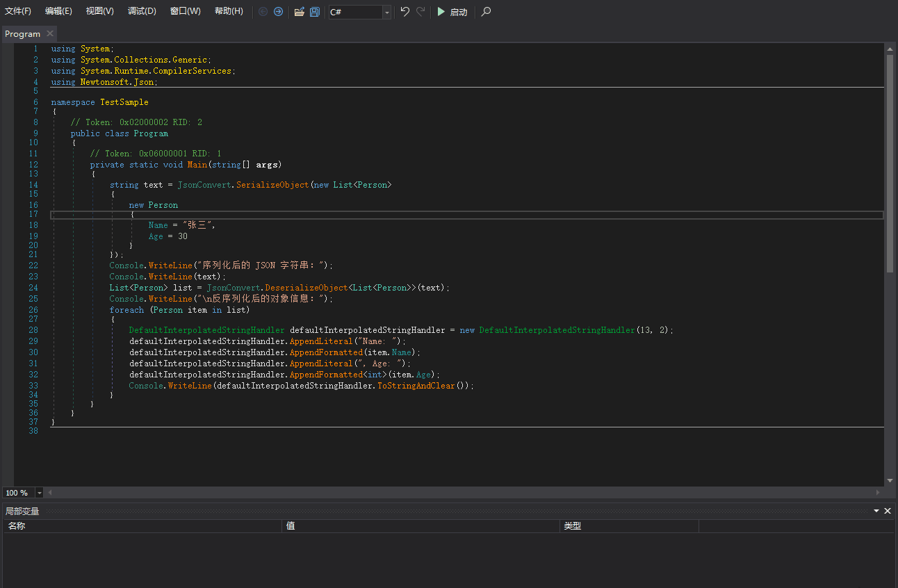The image size is (898, 588).
Task: Open search with the magnifier icon
Action: (x=486, y=12)
